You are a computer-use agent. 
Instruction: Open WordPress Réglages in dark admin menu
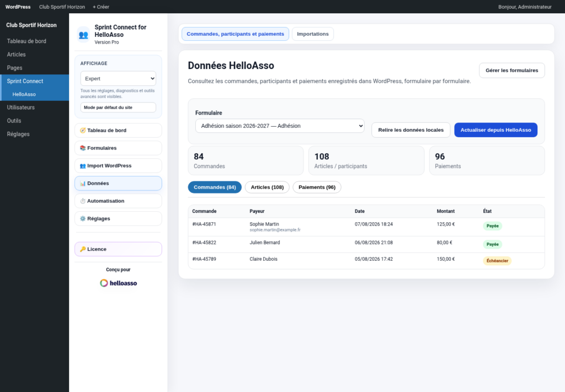click(35, 134)
